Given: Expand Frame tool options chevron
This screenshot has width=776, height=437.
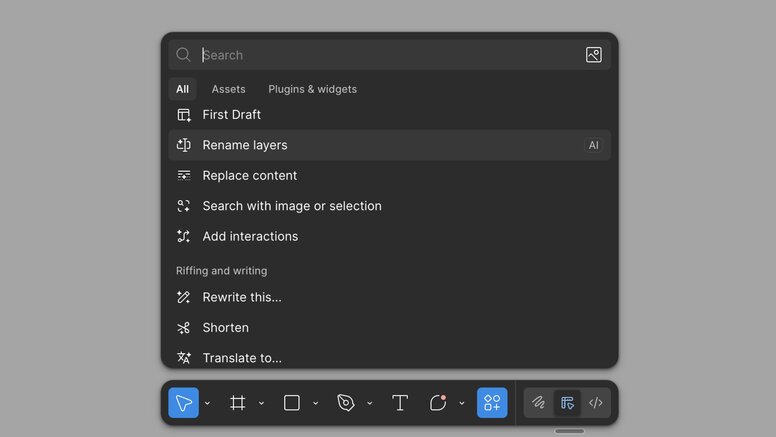Looking at the screenshot, I should [x=261, y=403].
